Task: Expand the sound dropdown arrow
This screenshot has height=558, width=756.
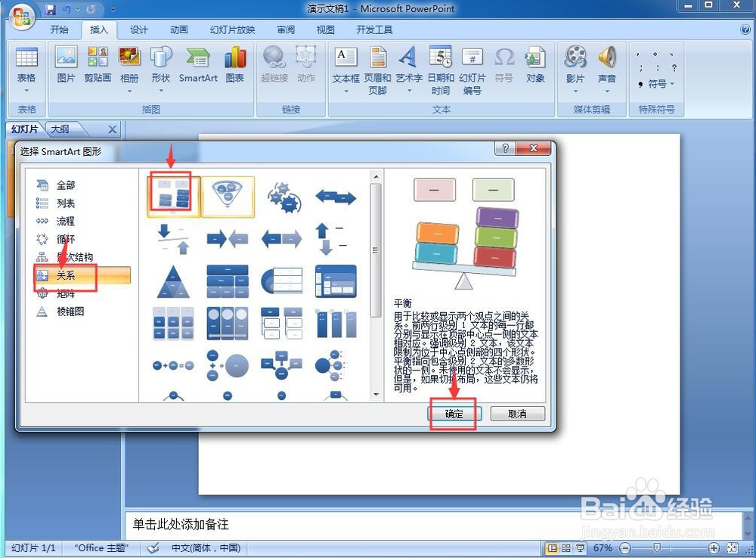Action: point(607,91)
